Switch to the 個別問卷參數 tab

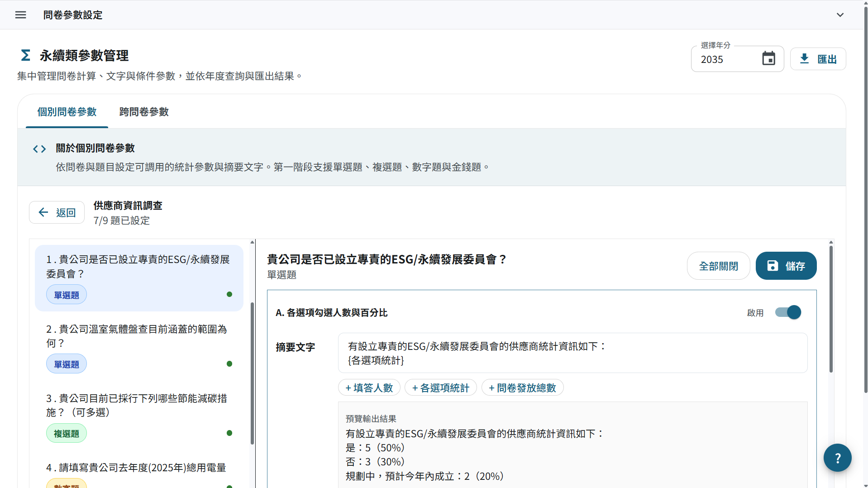click(x=67, y=112)
